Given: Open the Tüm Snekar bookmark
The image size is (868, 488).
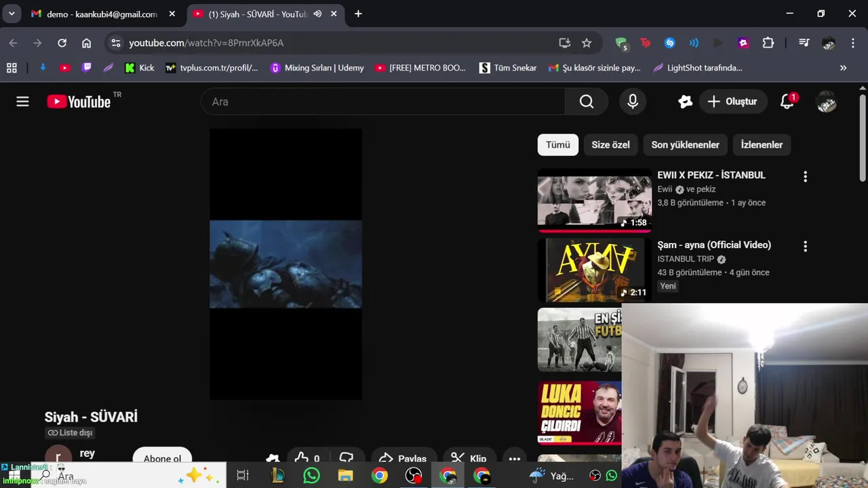Looking at the screenshot, I should (x=508, y=68).
